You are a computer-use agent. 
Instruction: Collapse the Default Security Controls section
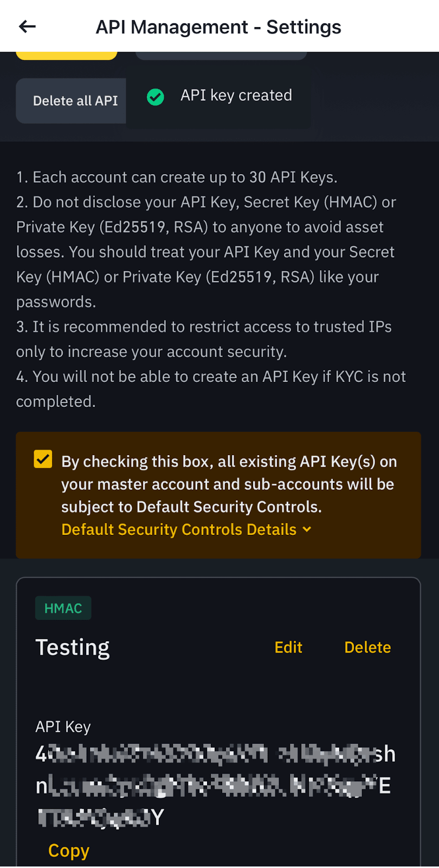[x=186, y=529]
